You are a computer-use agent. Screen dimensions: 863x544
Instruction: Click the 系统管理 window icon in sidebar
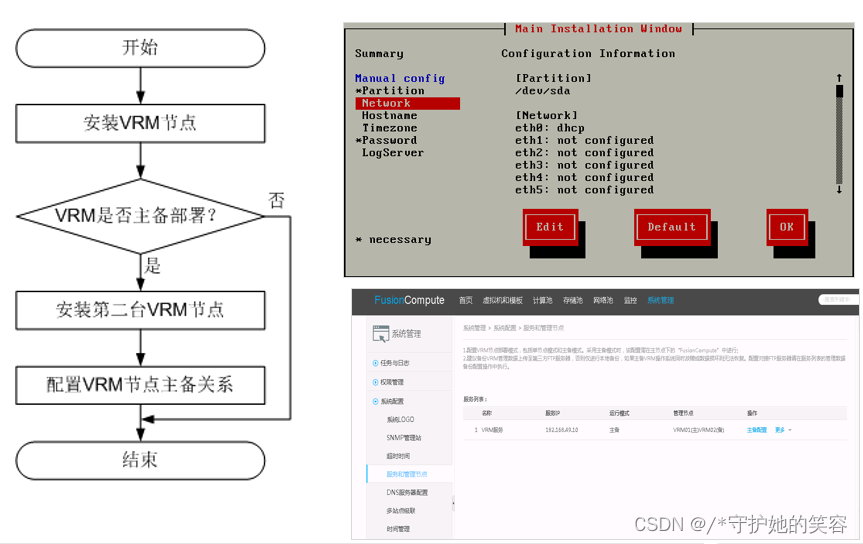(380, 334)
